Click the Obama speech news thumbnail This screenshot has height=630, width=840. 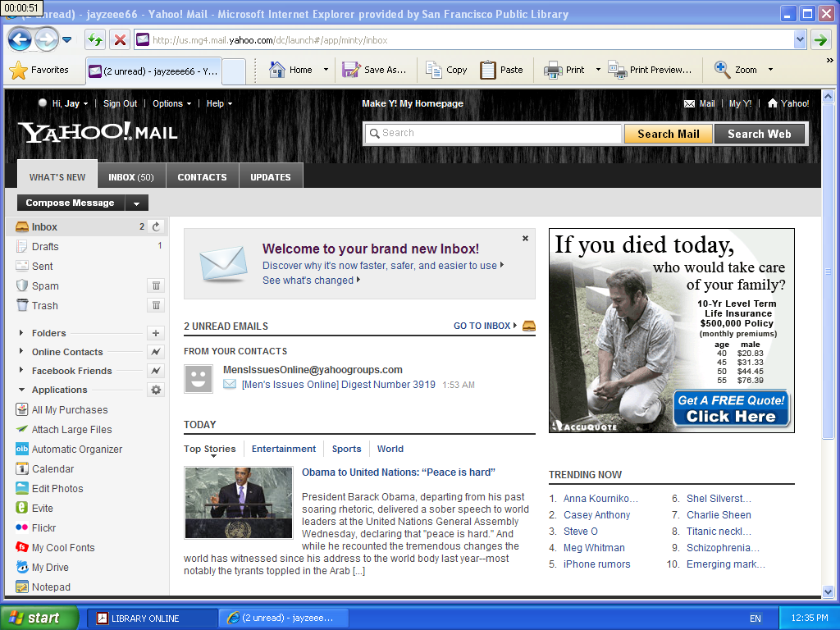[x=239, y=503]
